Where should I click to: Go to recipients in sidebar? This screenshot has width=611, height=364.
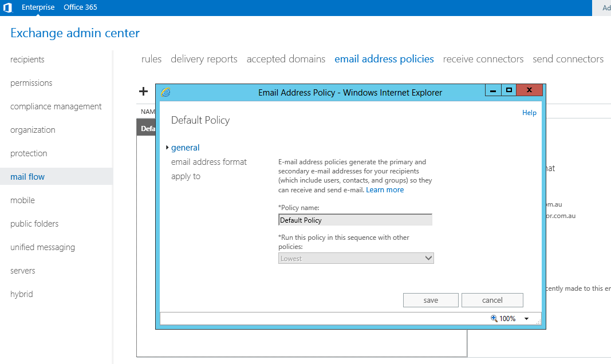click(27, 60)
